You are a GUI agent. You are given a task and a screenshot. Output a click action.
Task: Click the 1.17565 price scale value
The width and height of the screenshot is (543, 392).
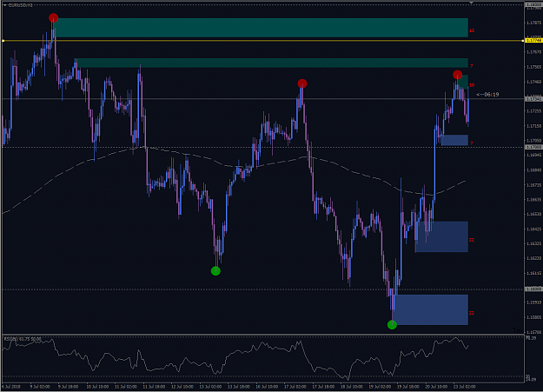533,67
